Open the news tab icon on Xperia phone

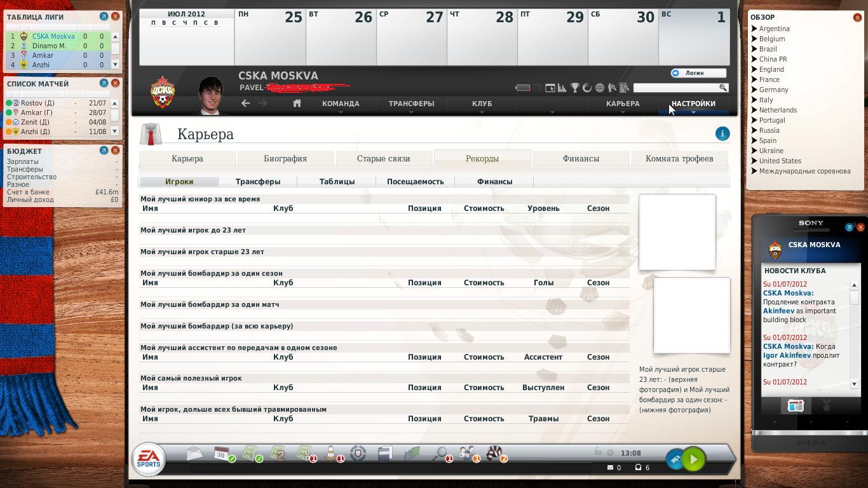tap(796, 406)
